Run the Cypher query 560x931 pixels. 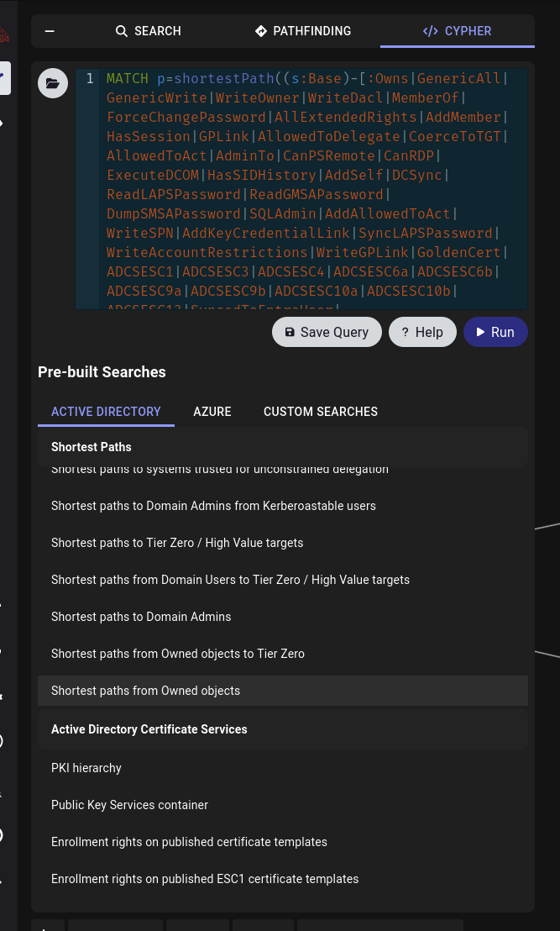pos(495,332)
